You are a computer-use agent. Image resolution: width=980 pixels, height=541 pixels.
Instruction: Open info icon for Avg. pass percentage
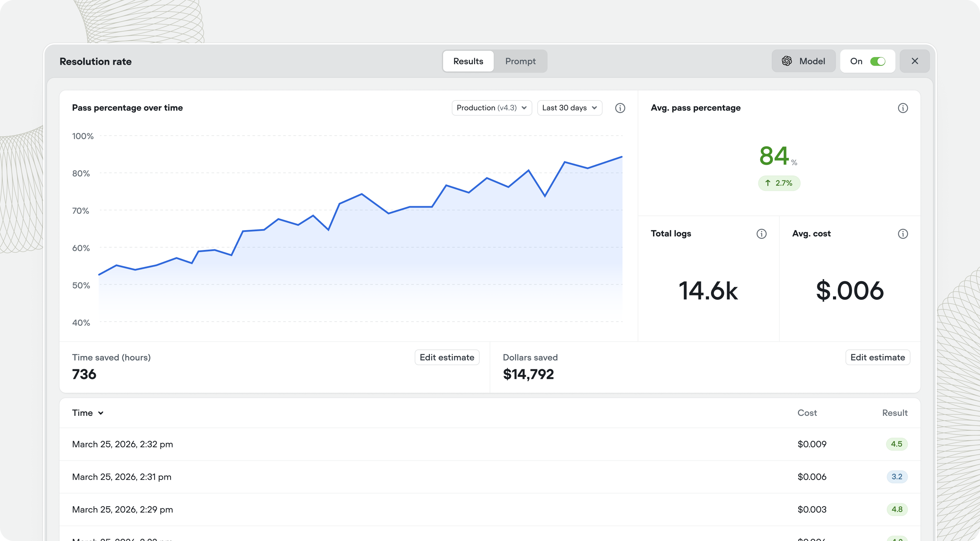click(x=903, y=108)
